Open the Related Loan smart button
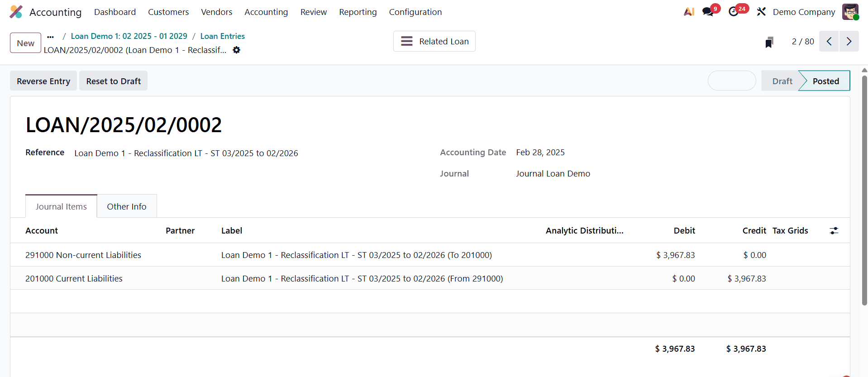The image size is (868, 377). [x=434, y=42]
